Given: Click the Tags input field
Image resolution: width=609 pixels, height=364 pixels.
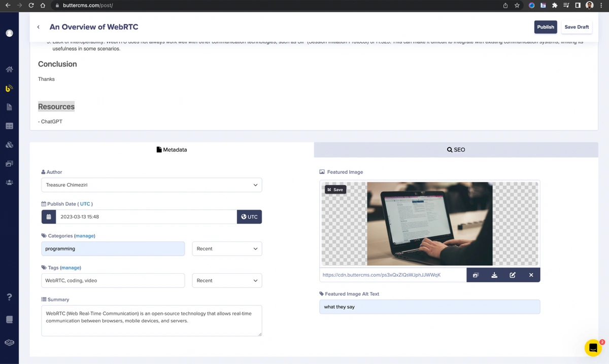Looking at the screenshot, I should click(x=113, y=280).
